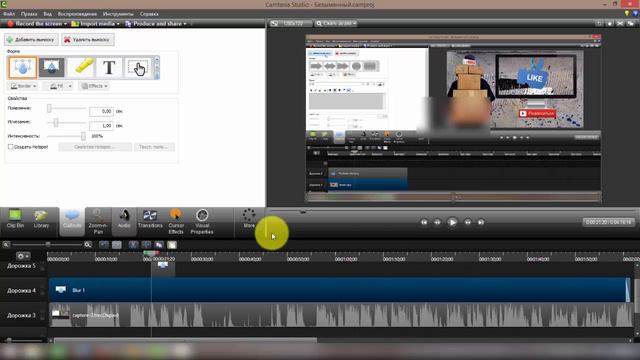Click the timeline zoom slider

pos(47,244)
